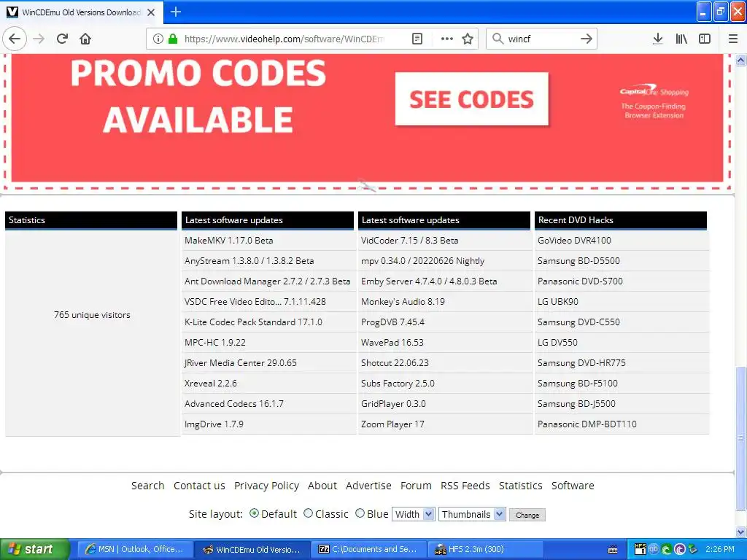The width and height of the screenshot is (747, 560).
Task: Open K-Lite Codec Pack Standard 17.1.0
Action: click(x=253, y=322)
